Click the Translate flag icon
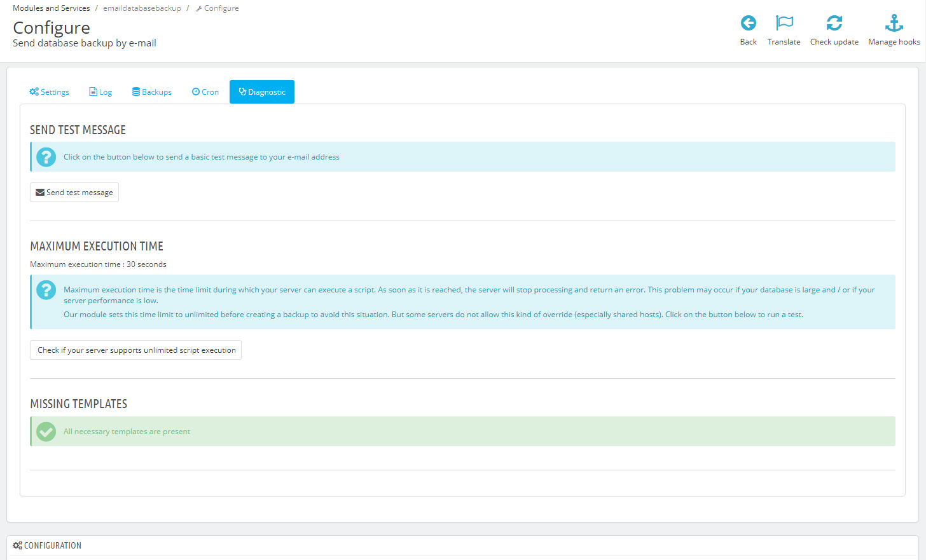The width and height of the screenshot is (926, 560). pyautogui.click(x=784, y=24)
